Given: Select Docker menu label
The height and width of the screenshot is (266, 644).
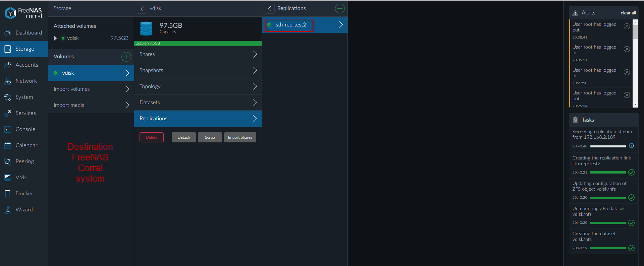Looking at the screenshot, I should click(24, 194).
